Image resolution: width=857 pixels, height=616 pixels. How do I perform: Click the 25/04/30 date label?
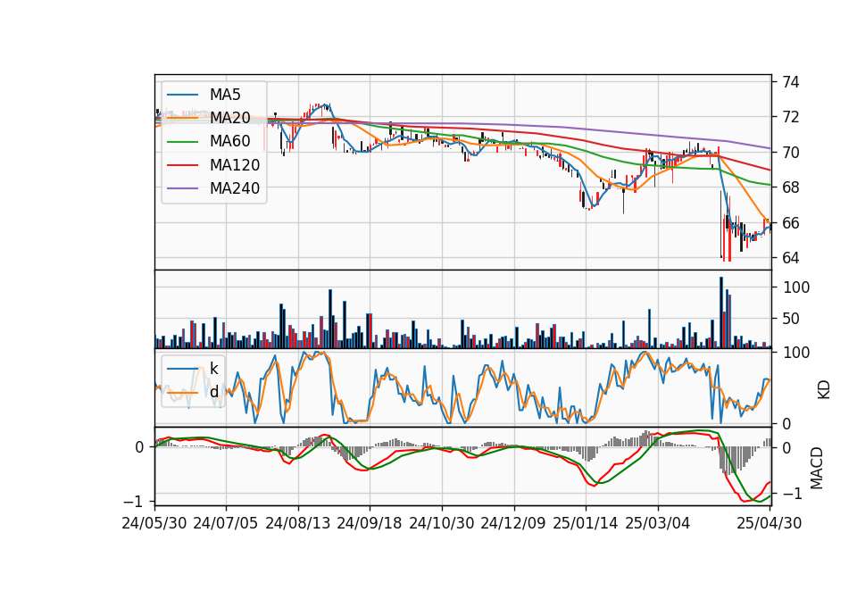pos(770,523)
